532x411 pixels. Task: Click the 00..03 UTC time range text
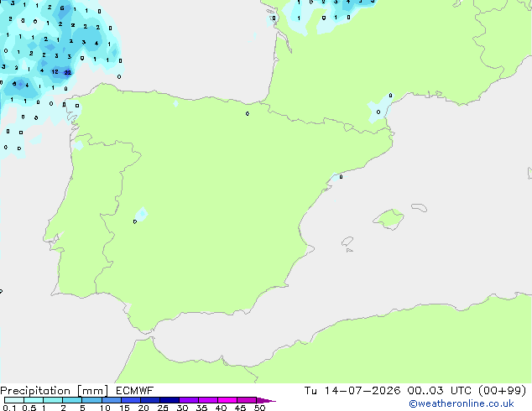439,391
